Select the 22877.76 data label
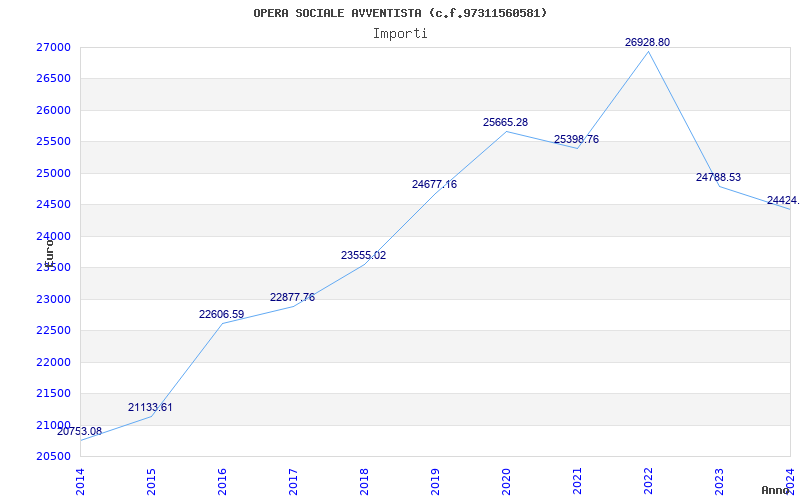Screen dimensions: 800x500 292,297
